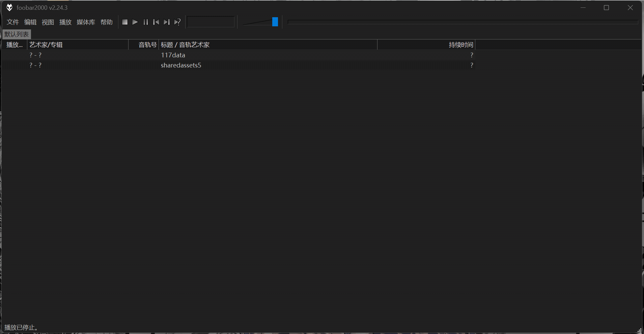Open the 媒体库 menu
644x334 pixels.
[86, 22]
